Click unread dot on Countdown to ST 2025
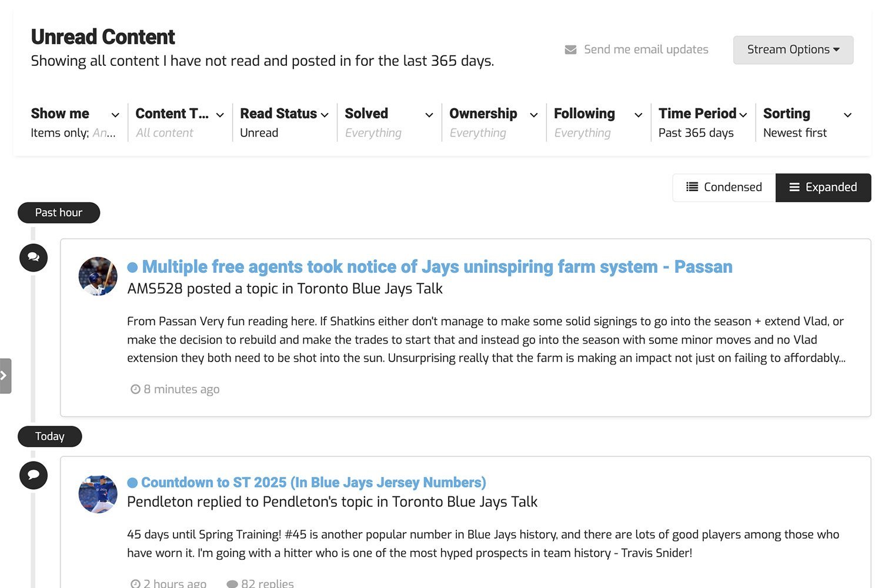882x588 pixels. pos(132,483)
